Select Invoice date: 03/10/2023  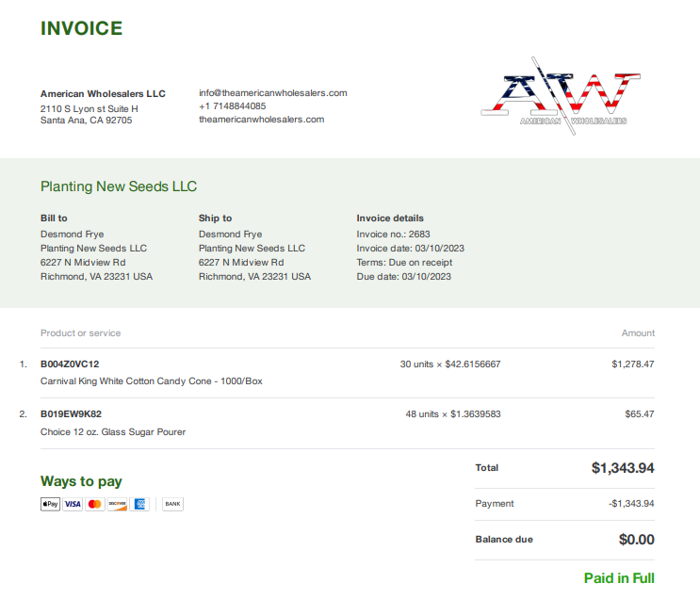point(410,249)
